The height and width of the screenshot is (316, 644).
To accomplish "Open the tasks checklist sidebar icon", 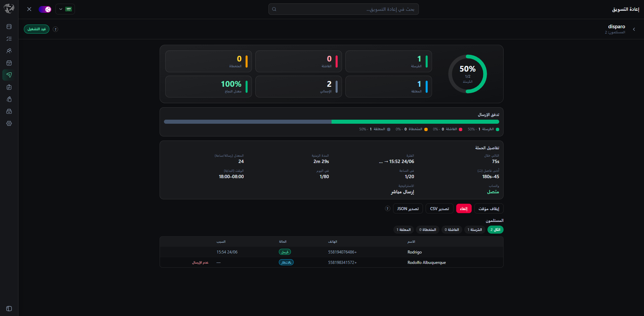I will point(9,39).
